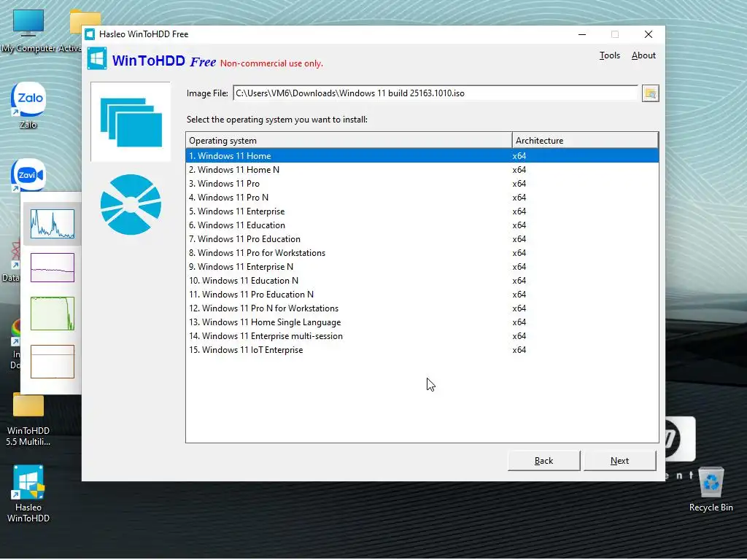This screenshot has width=747, height=560.
Task: Minimize the WinToHDD window
Action: pyautogui.click(x=581, y=34)
